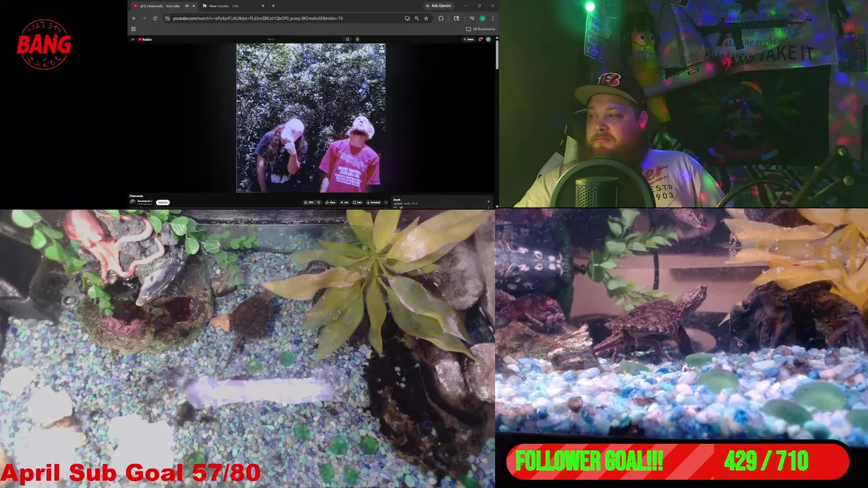Click the YouTube search field
The height and width of the screenshot is (488, 868).
[304, 39]
